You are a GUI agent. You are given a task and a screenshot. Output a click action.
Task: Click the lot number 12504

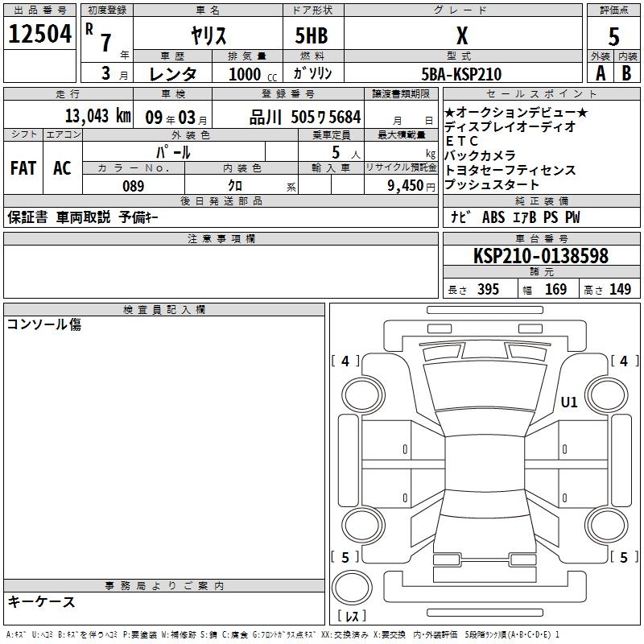click(x=40, y=34)
